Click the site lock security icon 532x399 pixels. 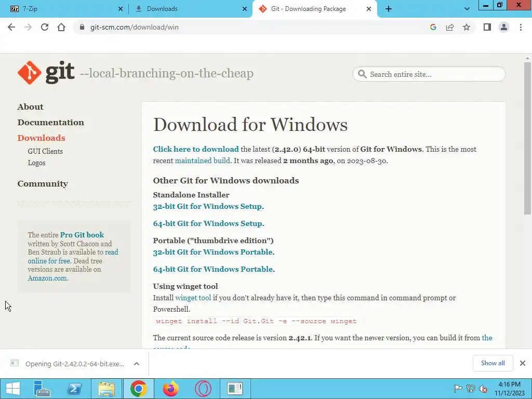(82, 27)
